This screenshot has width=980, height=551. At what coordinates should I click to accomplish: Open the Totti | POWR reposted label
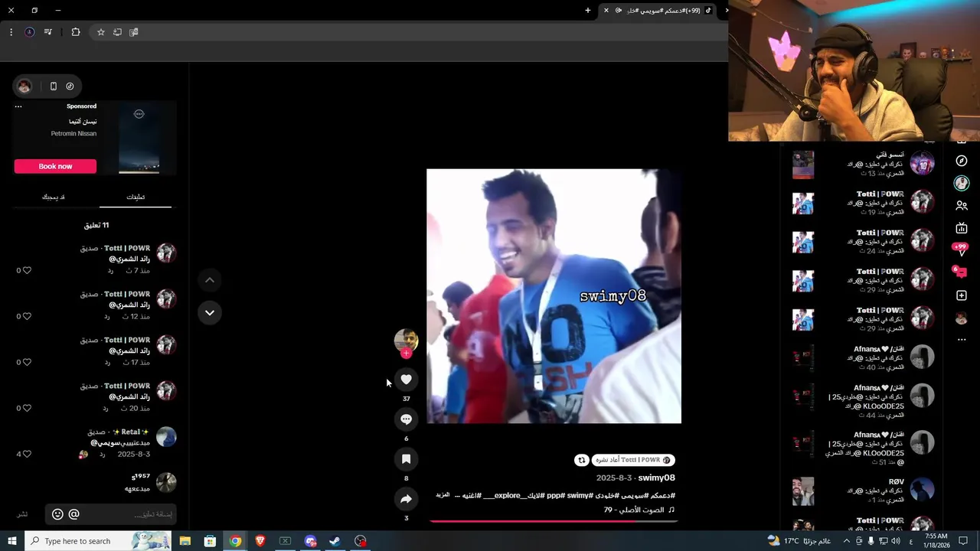[x=633, y=460]
